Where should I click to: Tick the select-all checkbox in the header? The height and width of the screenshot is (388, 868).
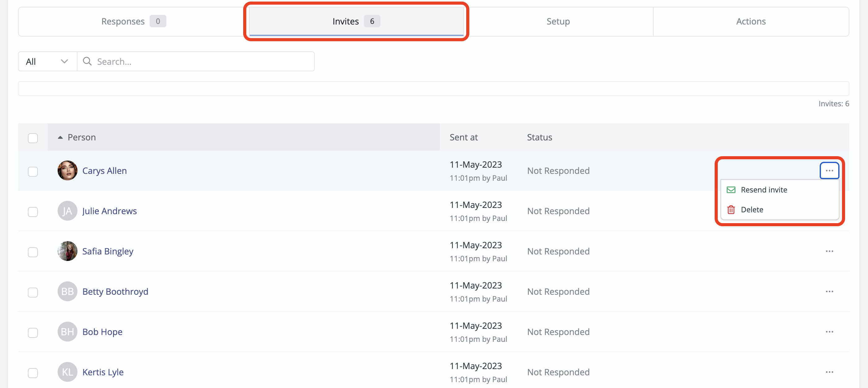[x=33, y=138]
